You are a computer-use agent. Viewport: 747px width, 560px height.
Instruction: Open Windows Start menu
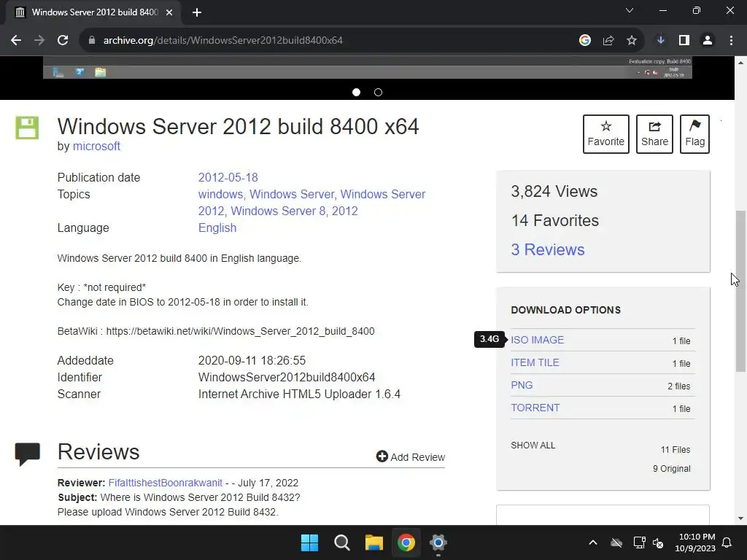point(309,542)
